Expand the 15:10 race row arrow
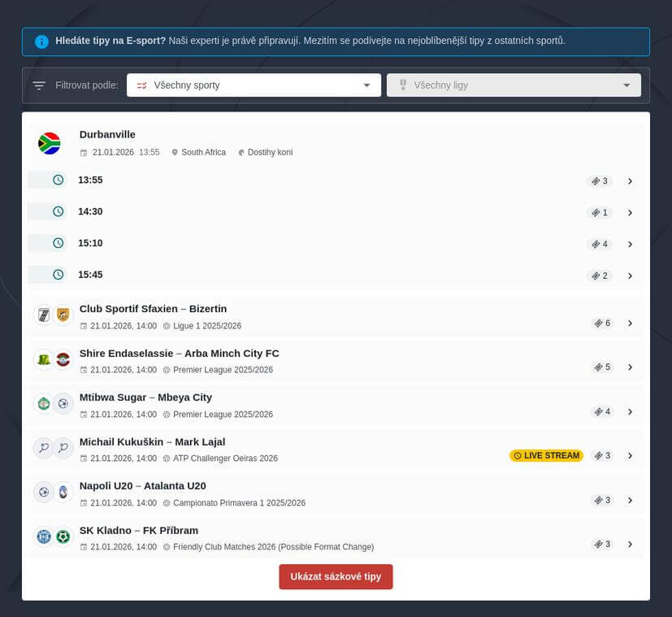This screenshot has height=617, width=672. click(630, 245)
